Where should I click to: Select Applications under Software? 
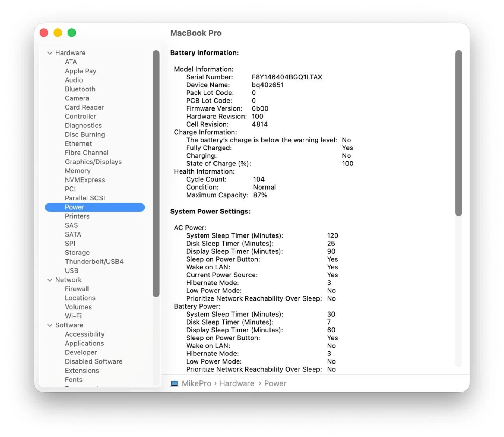[84, 343]
